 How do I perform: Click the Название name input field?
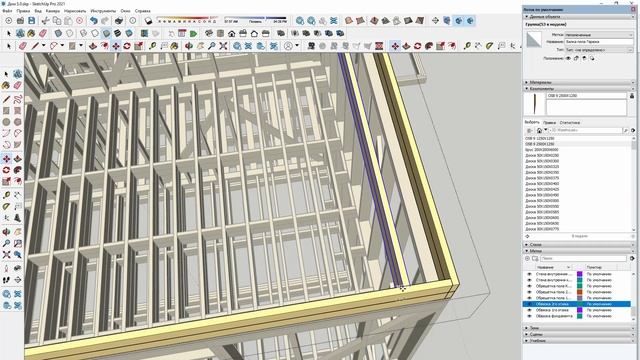[599, 42]
